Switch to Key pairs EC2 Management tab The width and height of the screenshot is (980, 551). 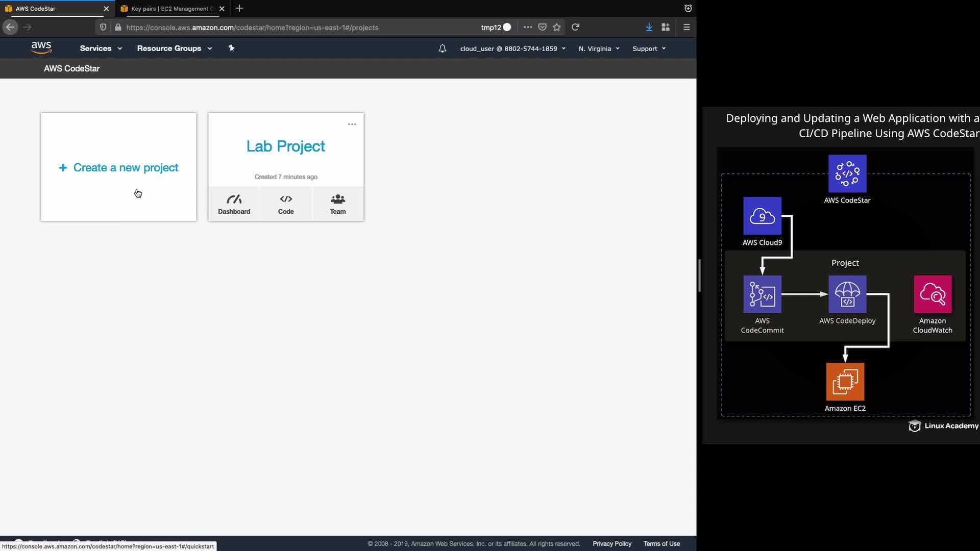171,9
